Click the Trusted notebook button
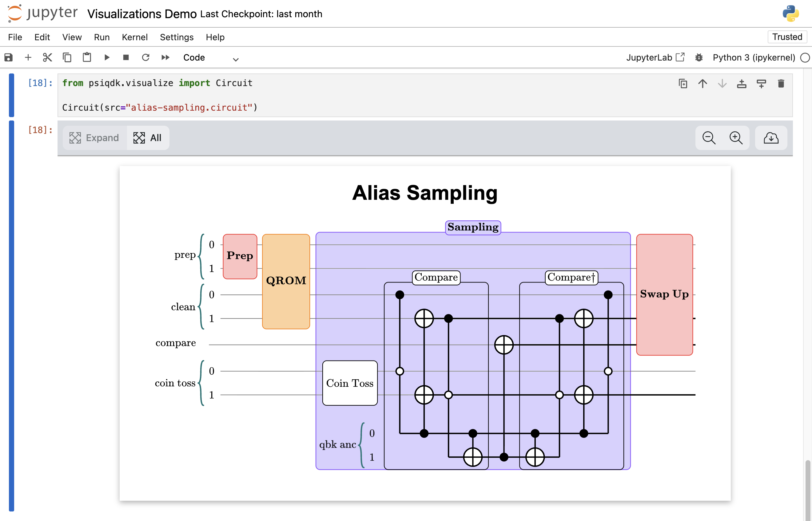 787,37
